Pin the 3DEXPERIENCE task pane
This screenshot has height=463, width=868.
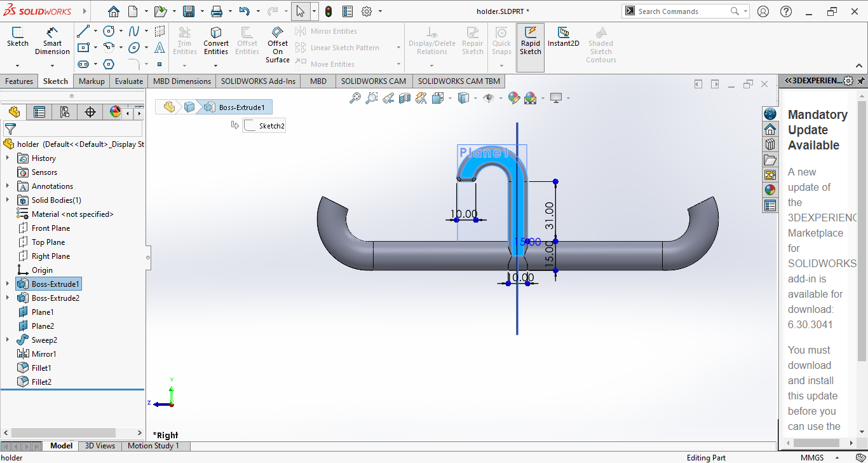861,81
